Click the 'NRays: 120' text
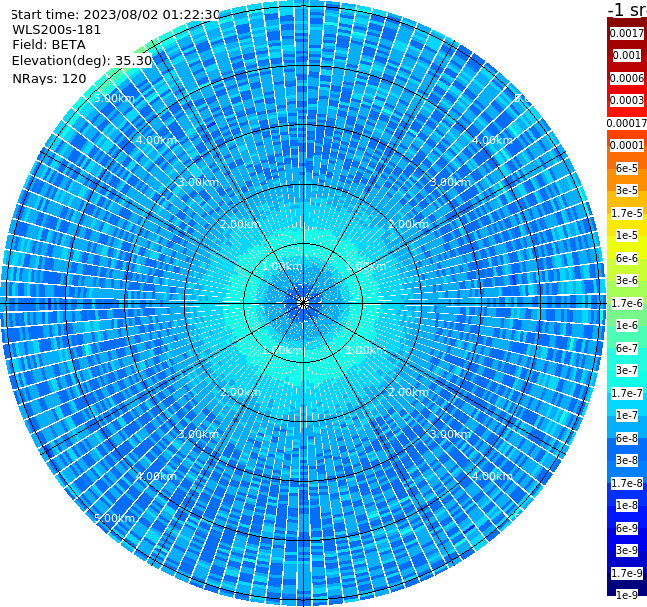The width and height of the screenshot is (647, 607). 49,78
